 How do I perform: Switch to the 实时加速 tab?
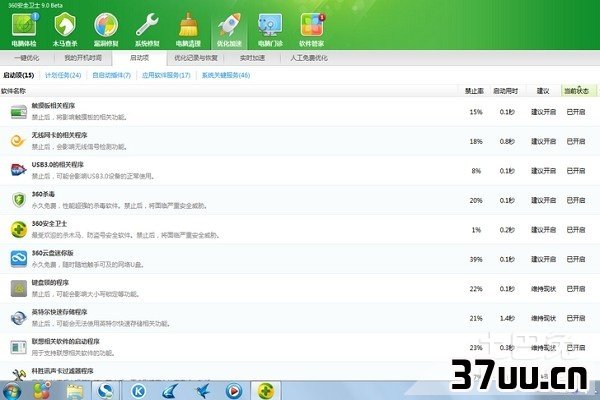point(252,58)
